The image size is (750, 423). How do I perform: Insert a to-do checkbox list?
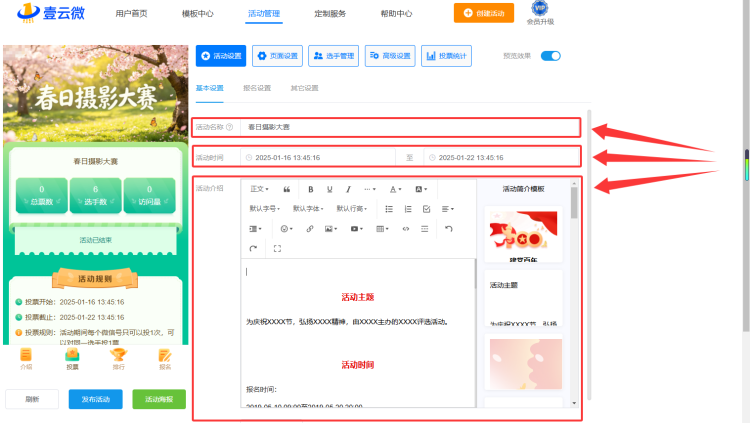tap(426, 209)
